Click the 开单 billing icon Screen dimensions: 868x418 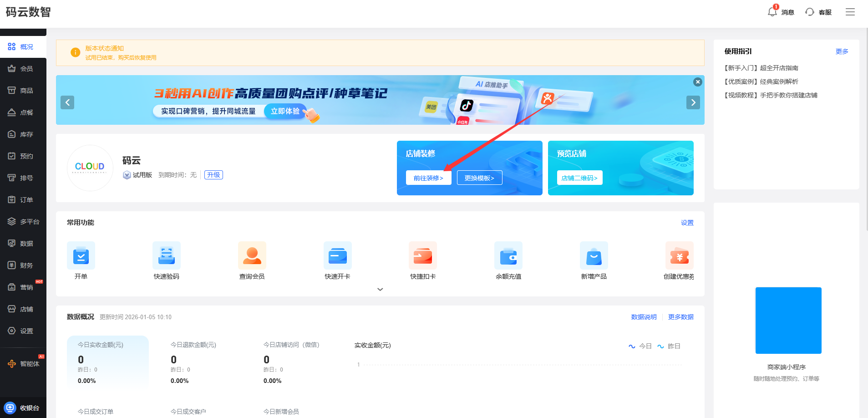tap(81, 256)
